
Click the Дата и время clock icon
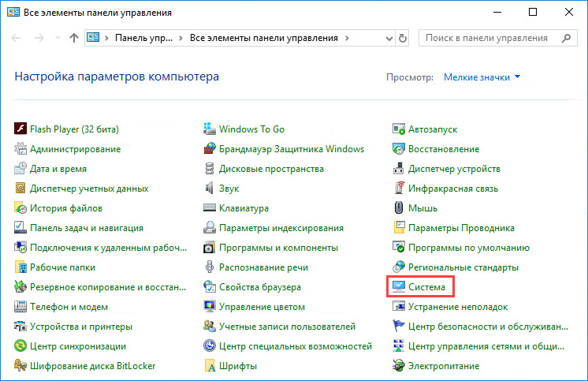(20, 169)
